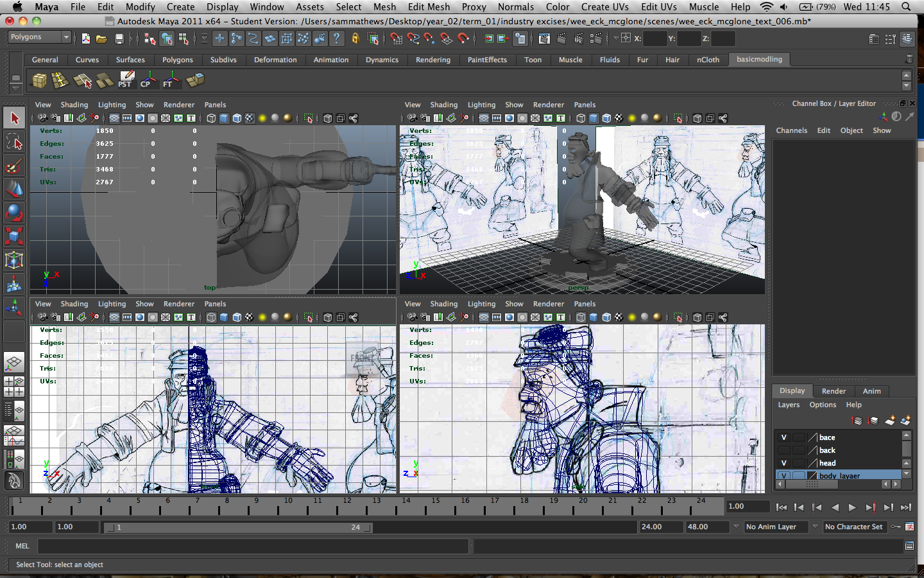The image size is (924, 578).
Task: Select the Paint Selection tool
Action: click(x=14, y=166)
